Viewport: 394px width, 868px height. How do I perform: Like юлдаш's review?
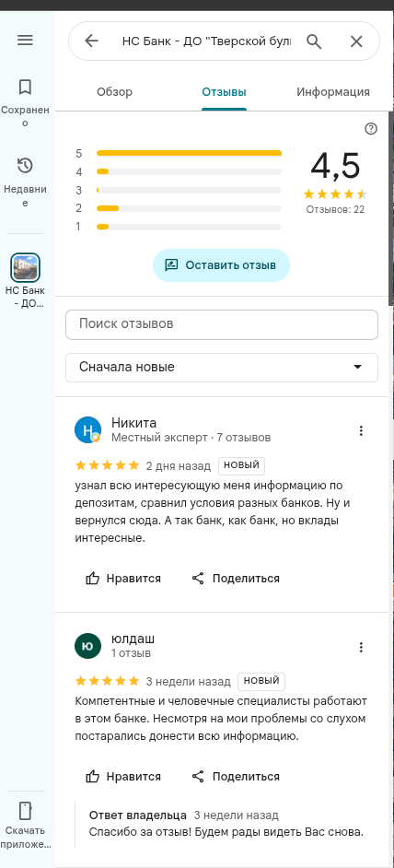pos(123,777)
